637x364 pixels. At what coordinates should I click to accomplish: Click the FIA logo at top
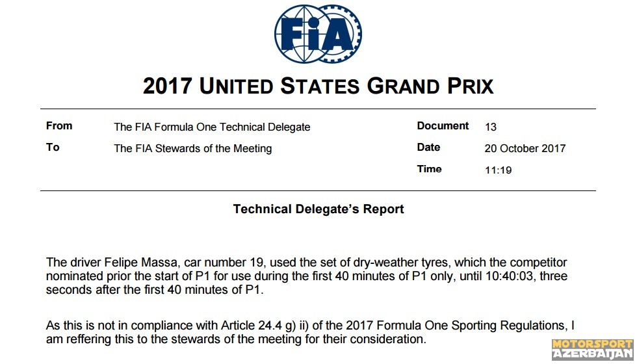(x=318, y=33)
